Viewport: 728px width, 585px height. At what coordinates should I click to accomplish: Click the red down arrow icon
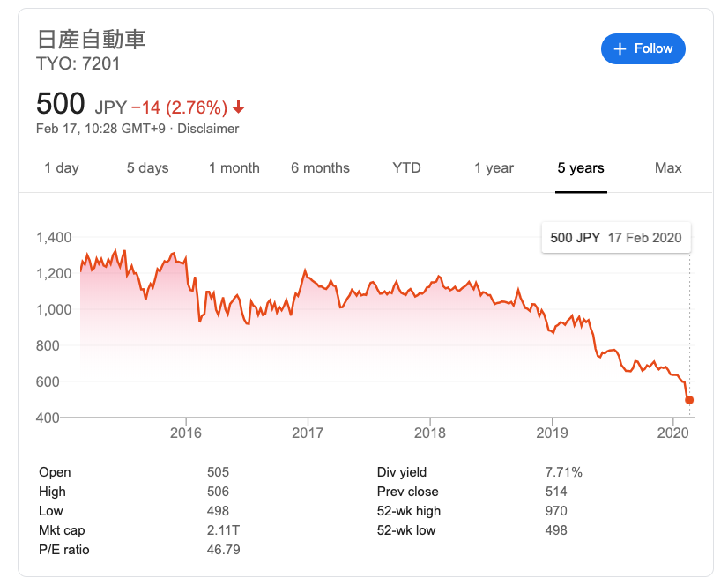click(x=238, y=107)
